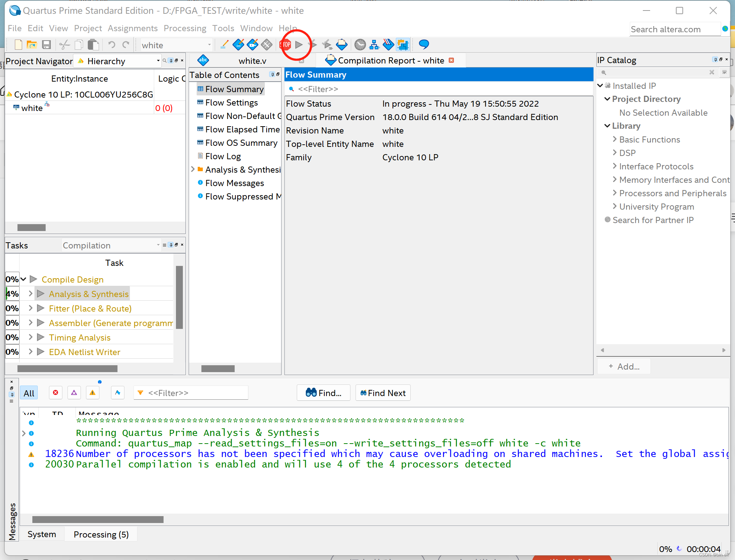Viewport: 735px width, 560px height.
Task: Switch to the white.v editor tab
Action: click(x=252, y=61)
